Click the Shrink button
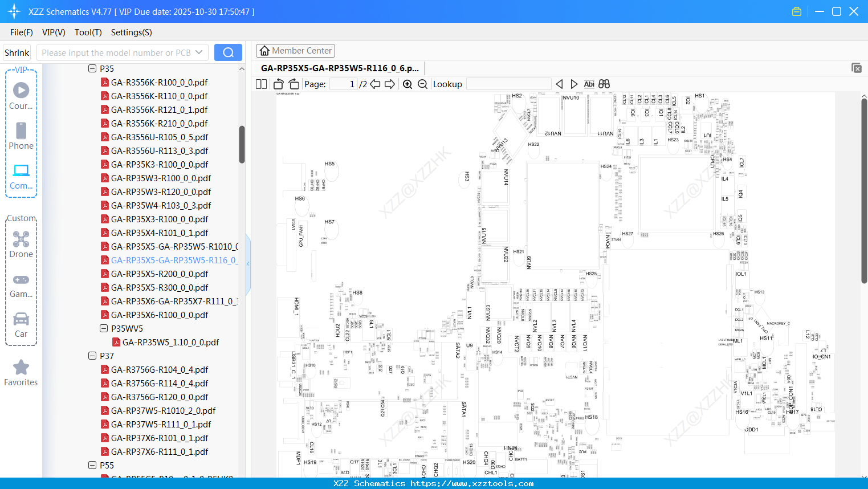 pyautogui.click(x=17, y=52)
